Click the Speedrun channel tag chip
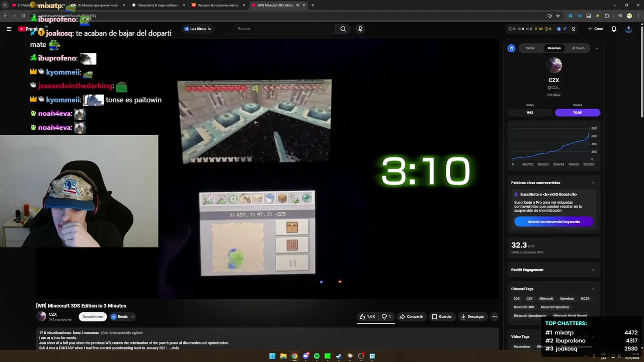 [x=567, y=299]
